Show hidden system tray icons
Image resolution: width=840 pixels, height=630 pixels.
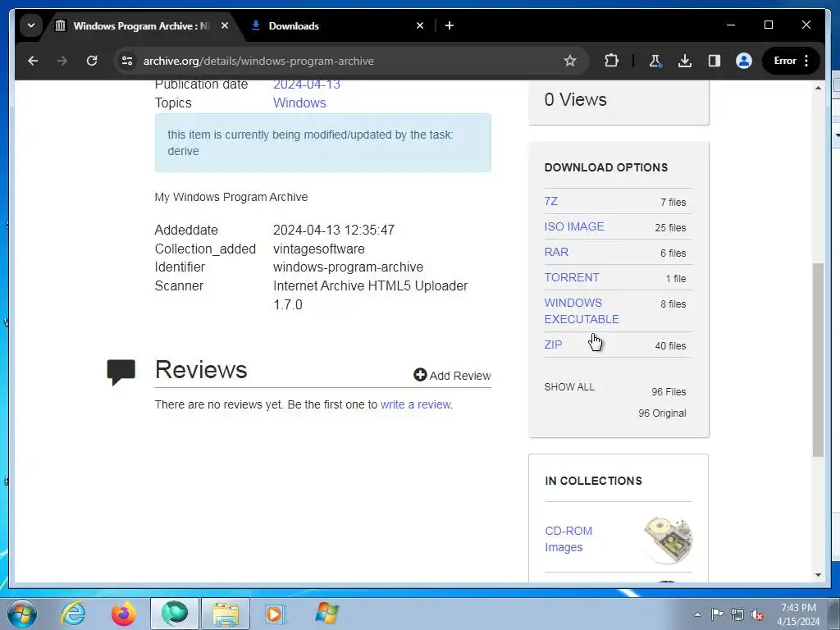(x=697, y=614)
